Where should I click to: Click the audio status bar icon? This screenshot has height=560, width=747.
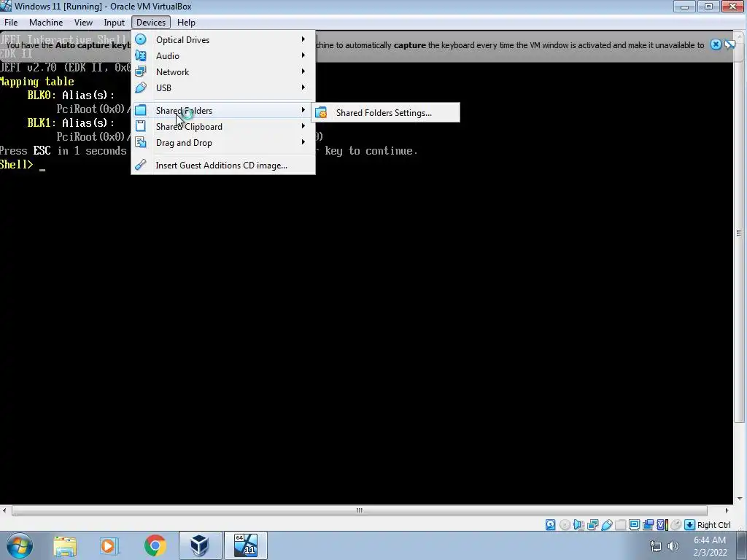click(x=578, y=525)
